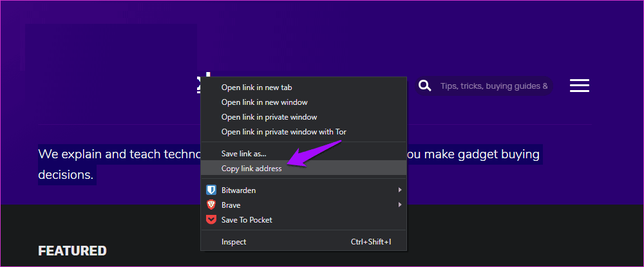
Task: Click the Brave lion icon
Action: (x=211, y=205)
